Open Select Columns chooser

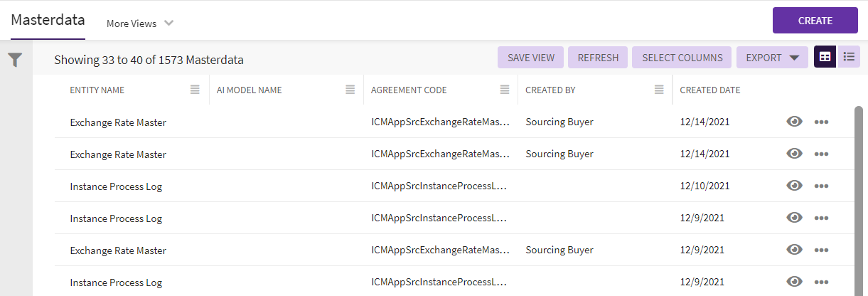click(682, 58)
